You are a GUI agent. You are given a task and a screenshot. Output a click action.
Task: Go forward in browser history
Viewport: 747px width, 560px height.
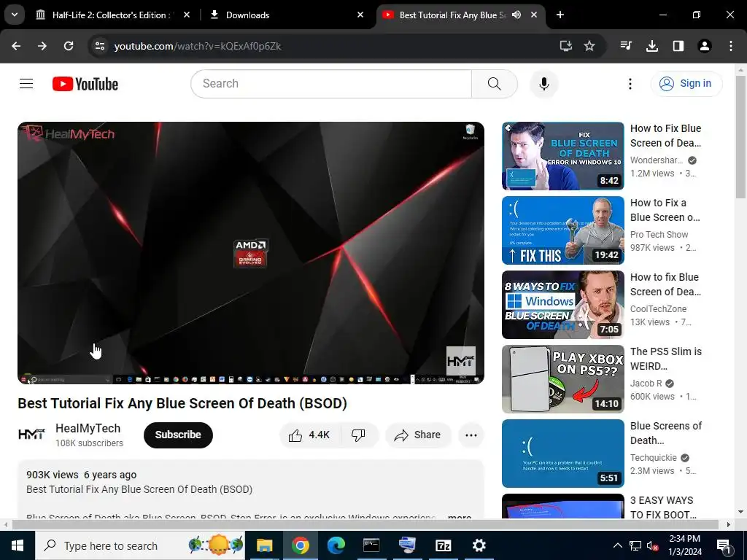pos(42,46)
